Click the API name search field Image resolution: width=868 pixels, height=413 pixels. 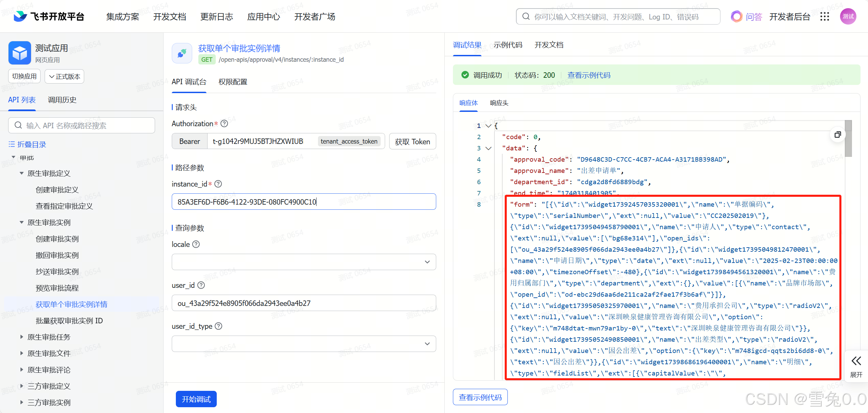(82, 126)
